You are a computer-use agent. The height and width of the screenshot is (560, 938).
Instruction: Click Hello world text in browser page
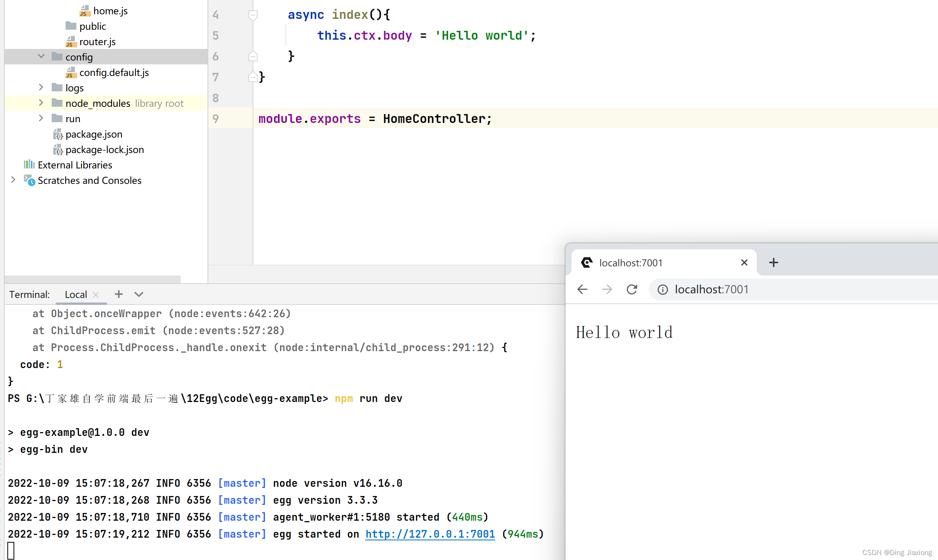click(624, 332)
